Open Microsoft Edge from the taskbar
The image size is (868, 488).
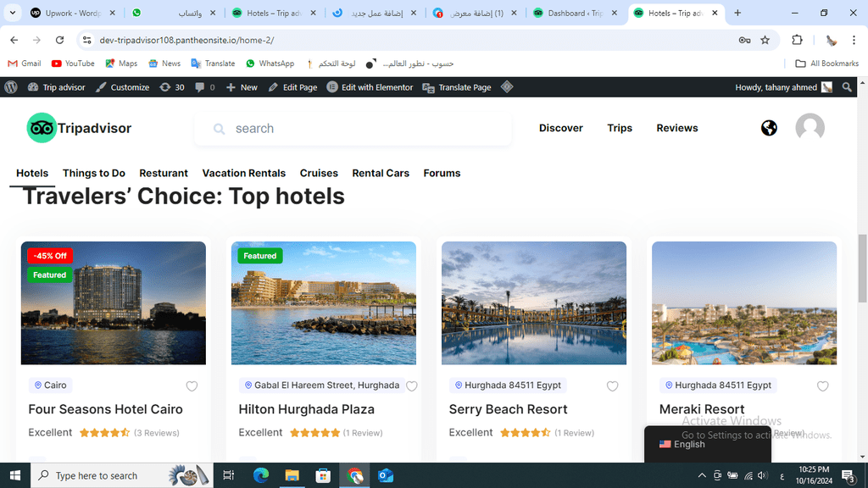[x=261, y=475]
